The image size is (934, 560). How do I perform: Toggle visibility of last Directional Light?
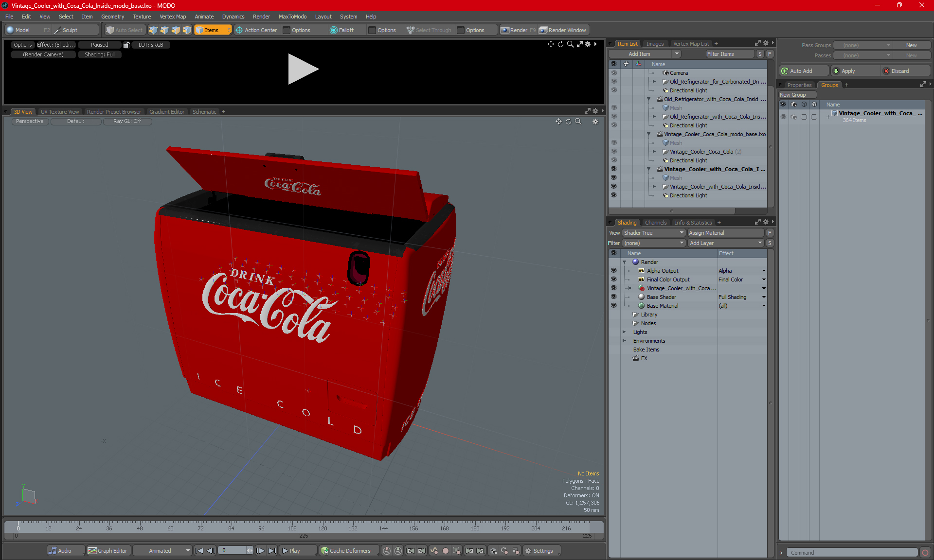613,195
